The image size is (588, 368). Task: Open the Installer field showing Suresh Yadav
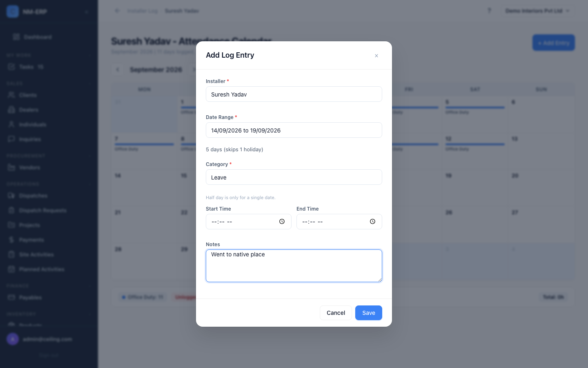[294, 94]
